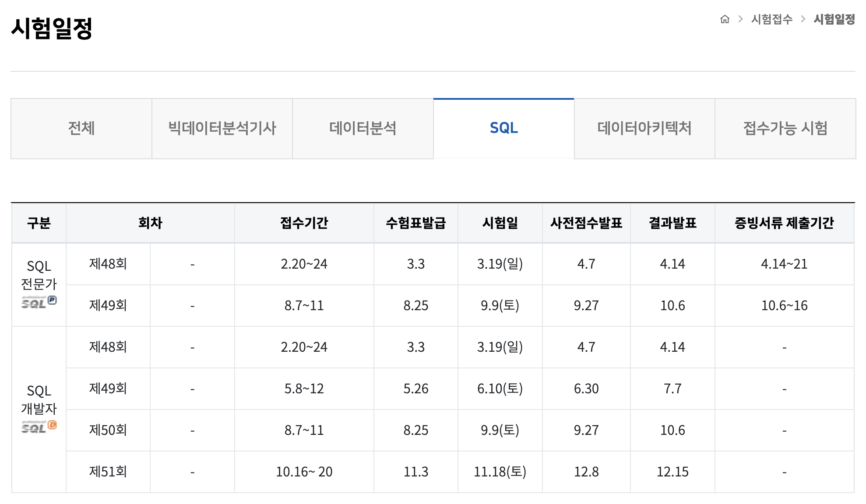866x504 pixels.
Task: Show the 접수가능 시험 tab
Action: [x=785, y=129]
